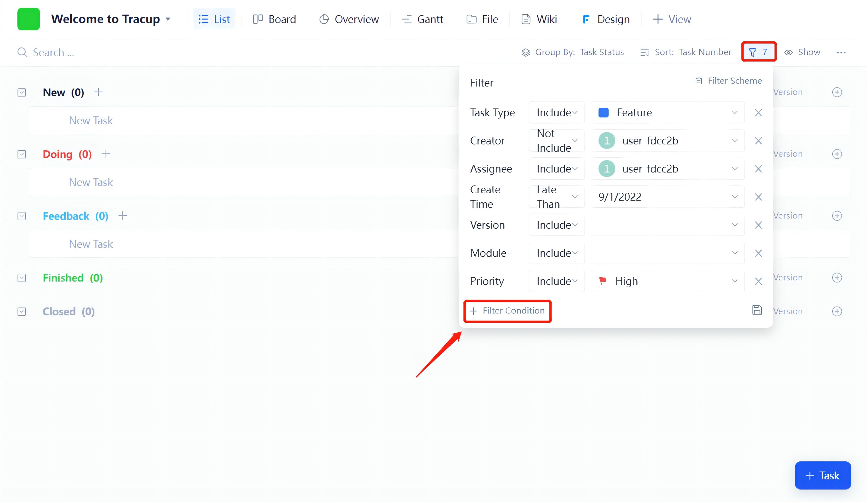Open the Board view tab
The height and width of the screenshot is (503, 868).
point(275,19)
